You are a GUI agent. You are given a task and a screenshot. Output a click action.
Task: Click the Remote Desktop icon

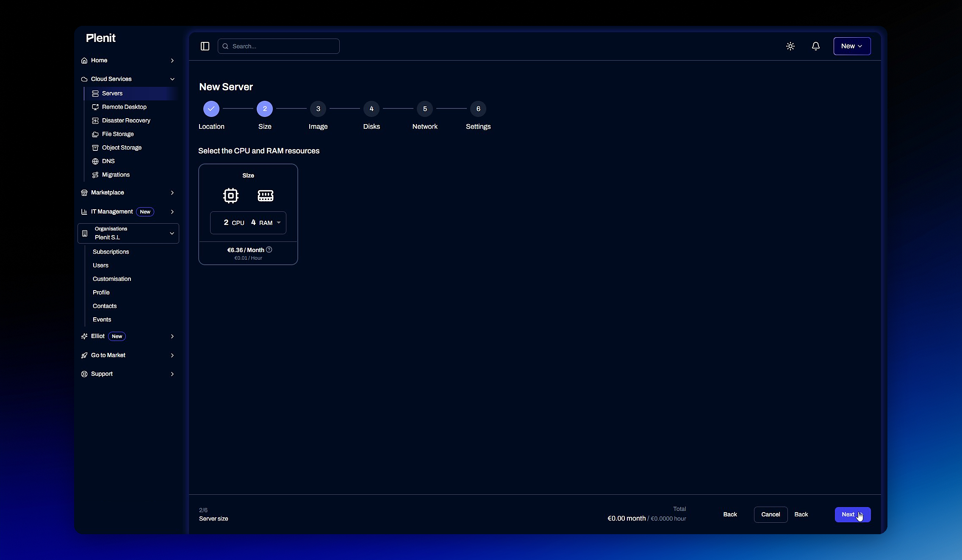95,107
